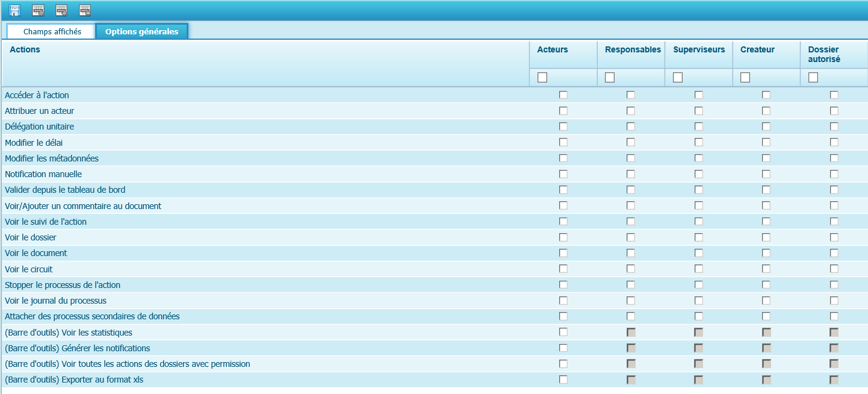
Task: Click the floppy disk save icon
Action: pyautogui.click(x=14, y=10)
